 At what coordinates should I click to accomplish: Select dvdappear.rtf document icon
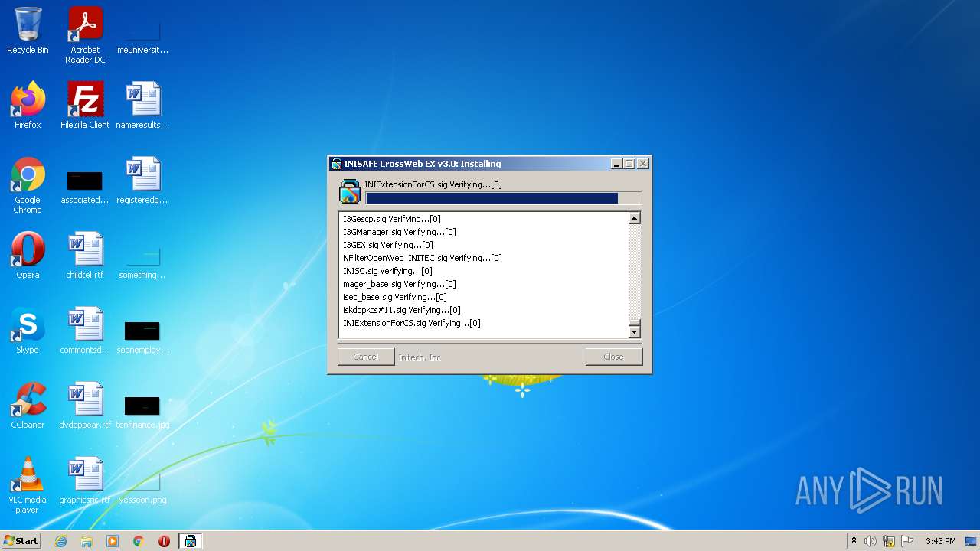point(85,406)
